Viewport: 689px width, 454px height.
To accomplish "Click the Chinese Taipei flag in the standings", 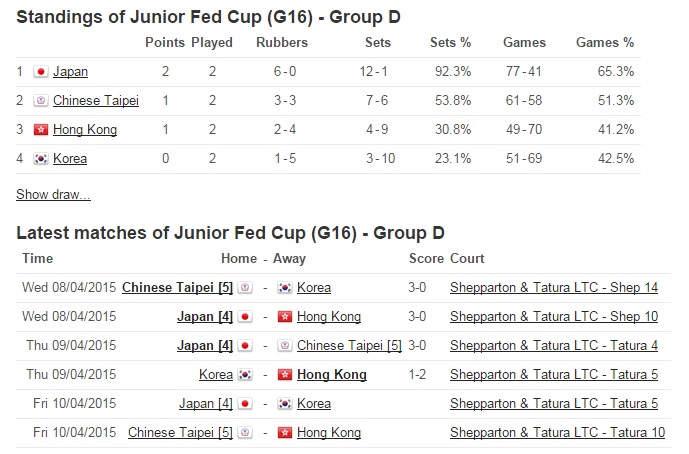I will coord(40,100).
